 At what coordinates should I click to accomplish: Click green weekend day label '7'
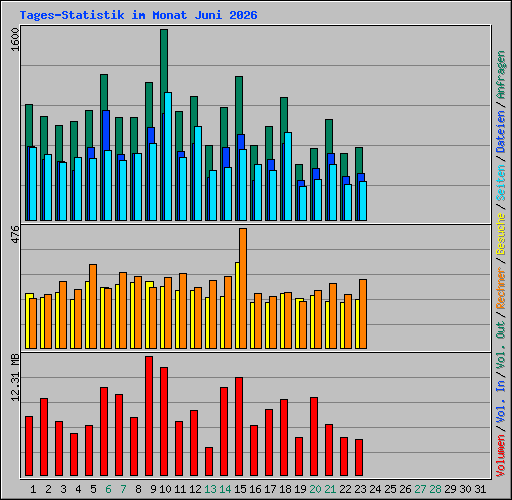click(123, 489)
